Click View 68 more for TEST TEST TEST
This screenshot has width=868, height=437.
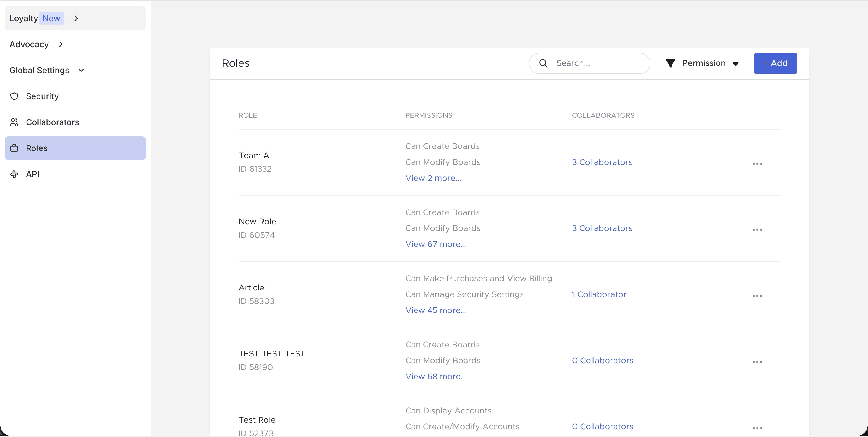436,377
